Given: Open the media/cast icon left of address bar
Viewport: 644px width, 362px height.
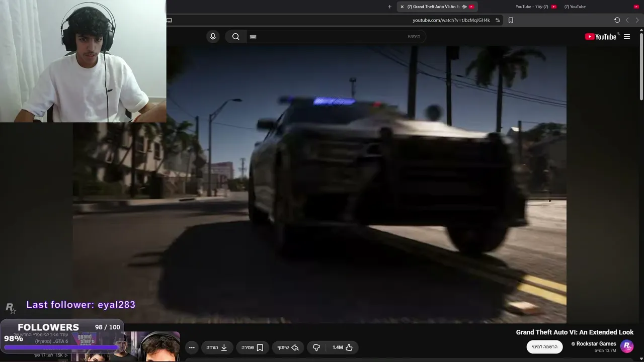Looking at the screenshot, I should (169, 20).
